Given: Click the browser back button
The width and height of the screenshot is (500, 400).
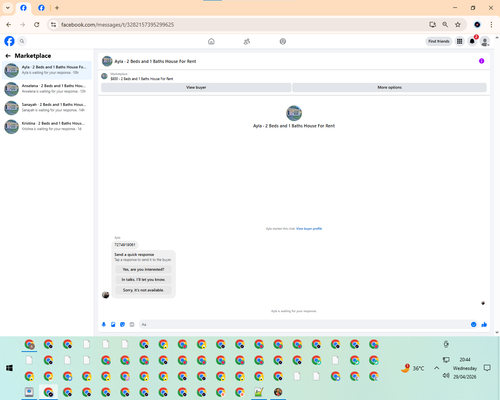Looking at the screenshot, I should pos(9,25).
